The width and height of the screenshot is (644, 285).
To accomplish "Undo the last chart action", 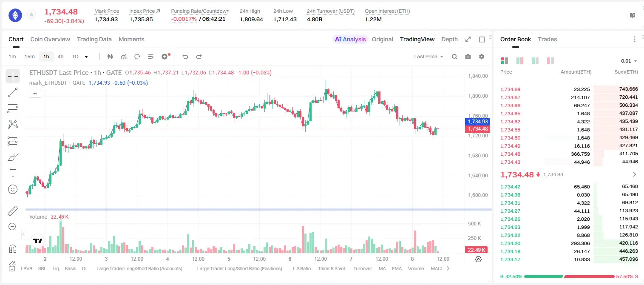I will (185, 57).
